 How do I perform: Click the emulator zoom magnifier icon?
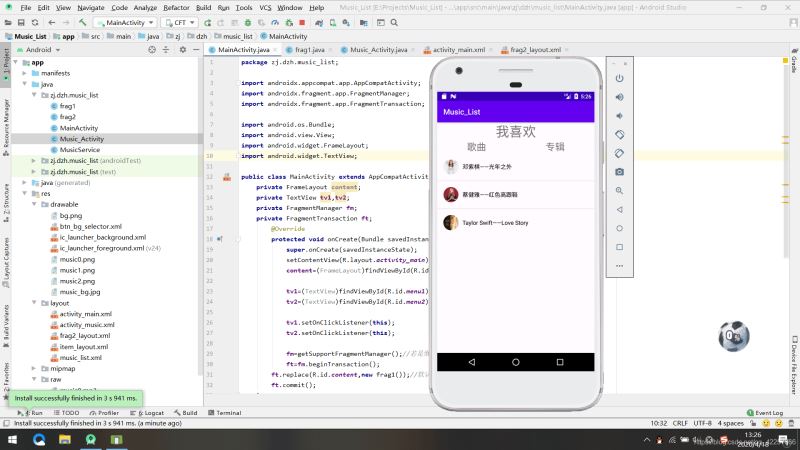pyautogui.click(x=620, y=190)
